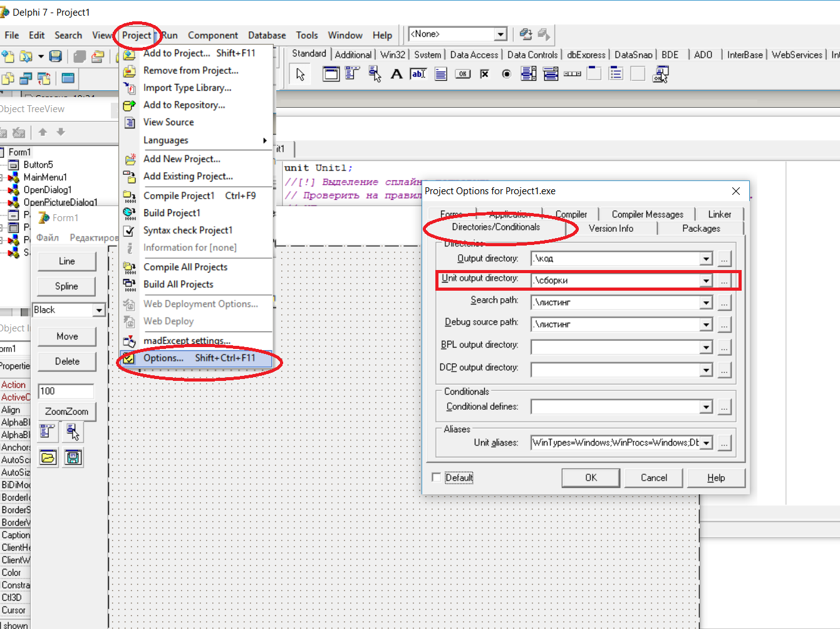Screen dimensions: 840x629
Task: Choose the Edit box component icon
Action: point(418,74)
